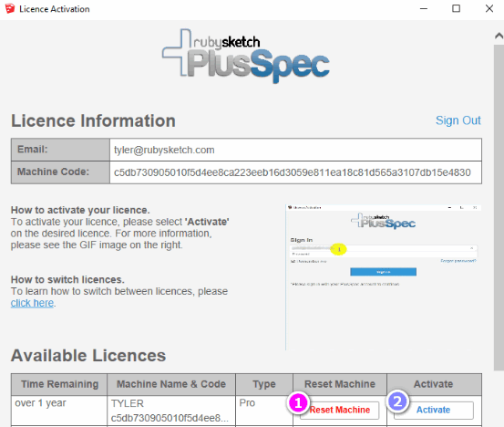Click the 'Type' column header
The image size is (504, 427).
click(264, 384)
